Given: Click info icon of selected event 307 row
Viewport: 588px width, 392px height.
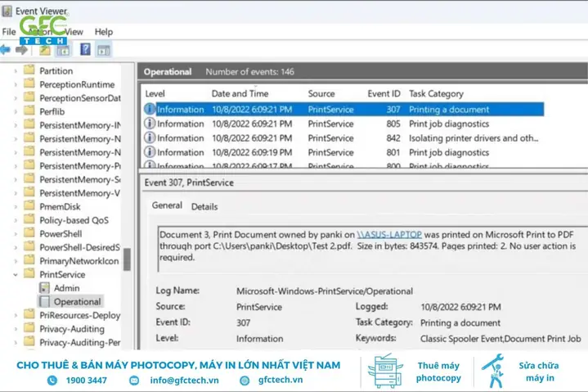Looking at the screenshot, I should pyautogui.click(x=150, y=109).
